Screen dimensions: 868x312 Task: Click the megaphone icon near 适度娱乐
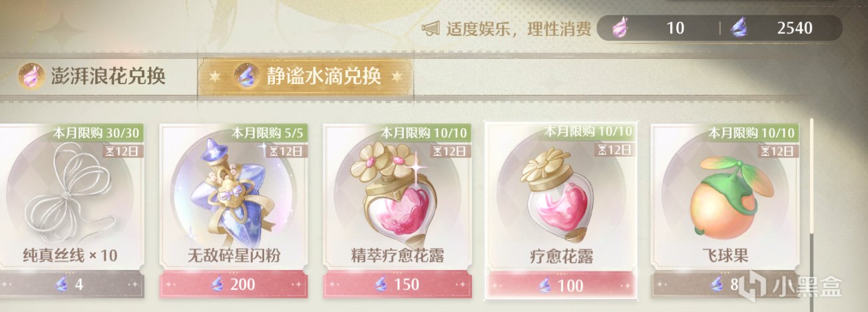pos(431,29)
